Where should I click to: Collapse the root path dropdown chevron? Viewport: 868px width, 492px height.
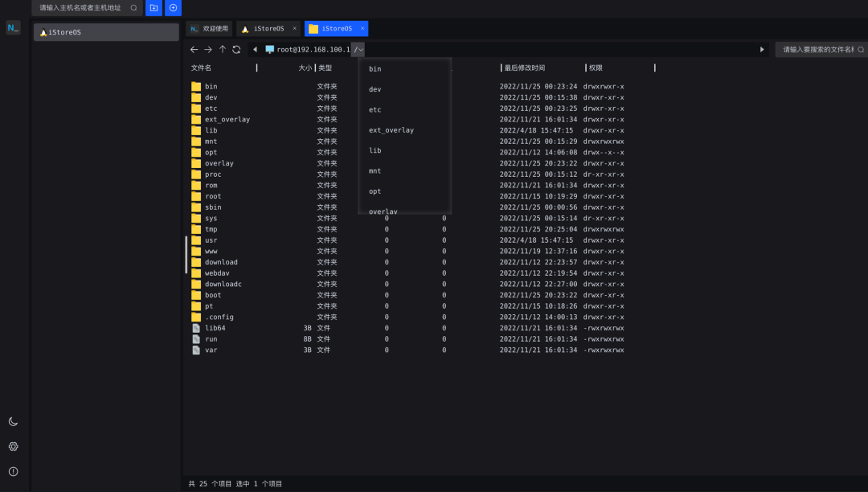click(360, 50)
